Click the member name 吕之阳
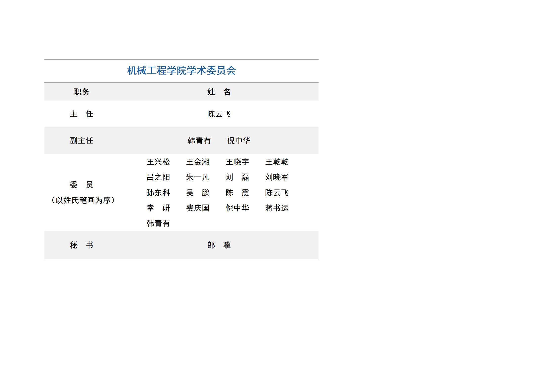The height and width of the screenshot is (392, 555). point(158,177)
